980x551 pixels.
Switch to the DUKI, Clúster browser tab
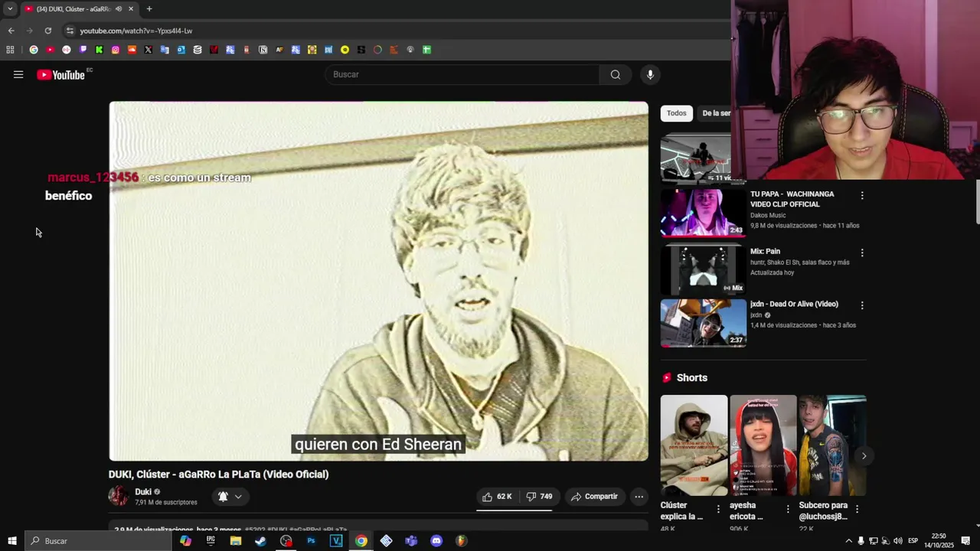click(79, 9)
